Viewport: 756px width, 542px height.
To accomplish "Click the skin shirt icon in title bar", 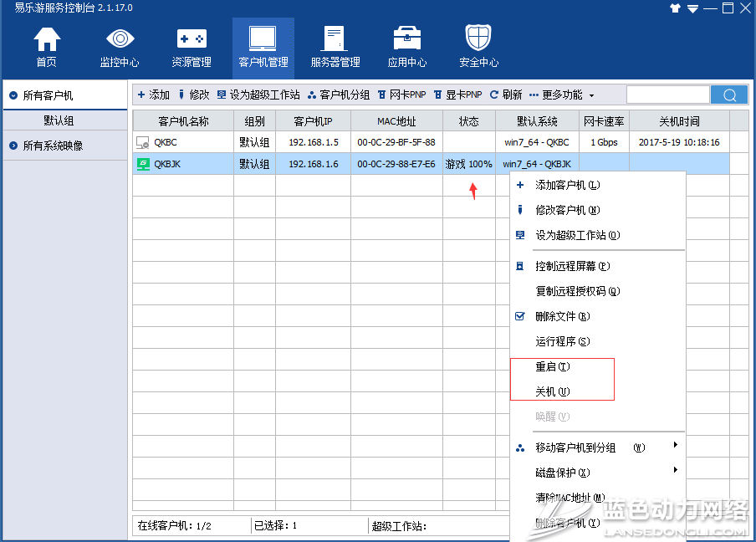I will [676, 8].
